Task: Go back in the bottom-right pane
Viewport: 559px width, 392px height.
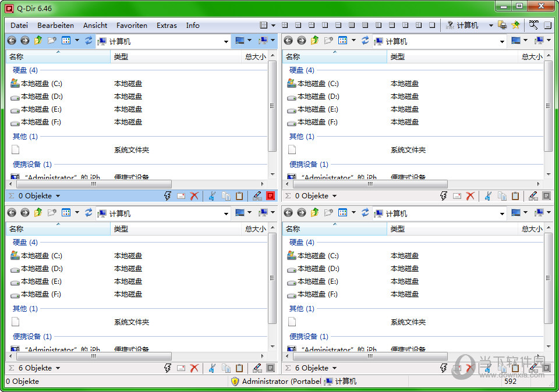Action: point(288,213)
